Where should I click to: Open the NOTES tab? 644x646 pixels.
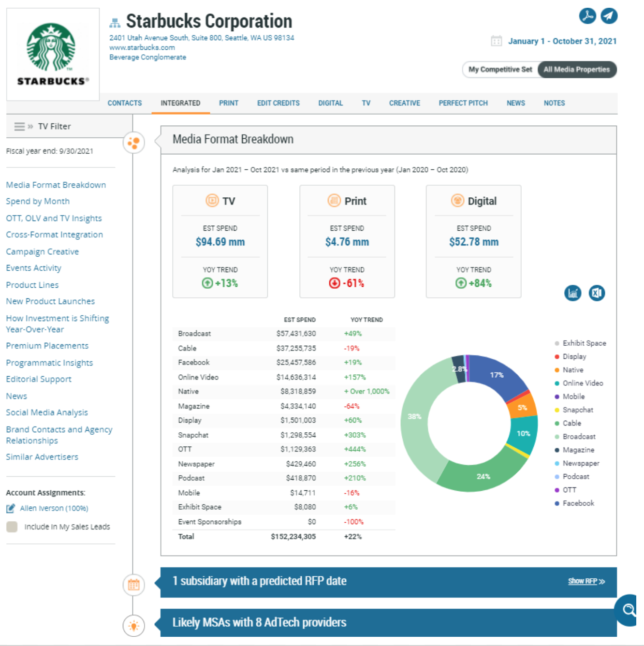tap(554, 103)
